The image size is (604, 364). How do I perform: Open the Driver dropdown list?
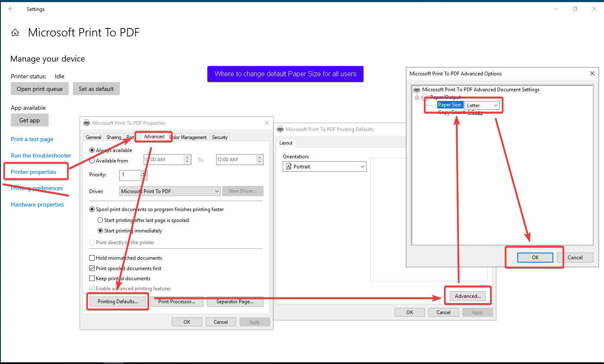click(170, 191)
